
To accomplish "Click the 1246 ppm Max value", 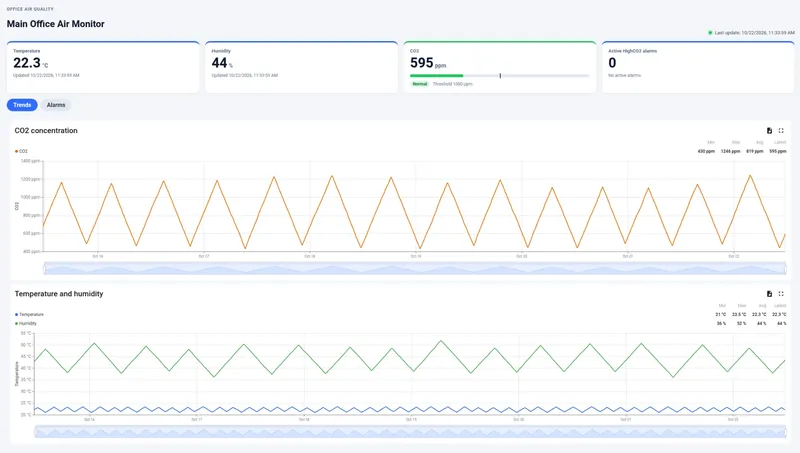I will pyautogui.click(x=731, y=151).
